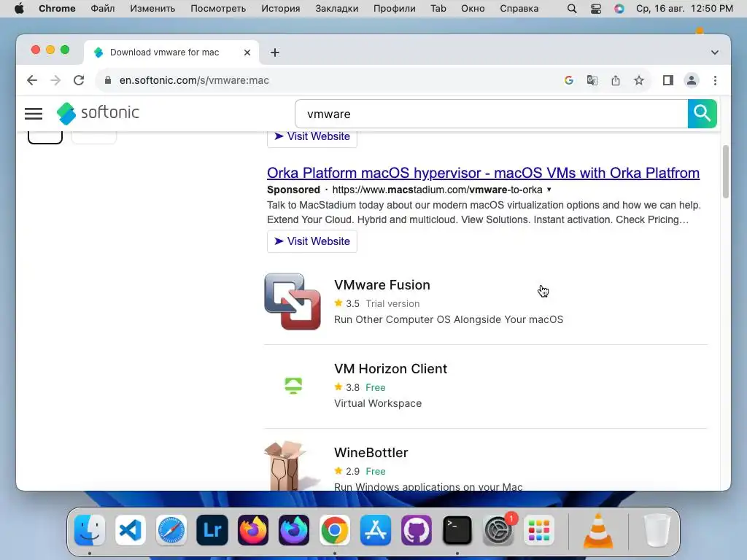
Task: Open the Профили menu
Action: click(395, 9)
